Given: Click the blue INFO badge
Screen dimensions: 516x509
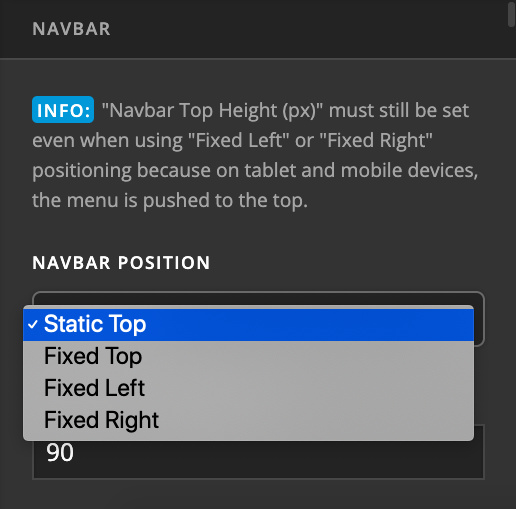Looking at the screenshot, I should [x=63, y=110].
